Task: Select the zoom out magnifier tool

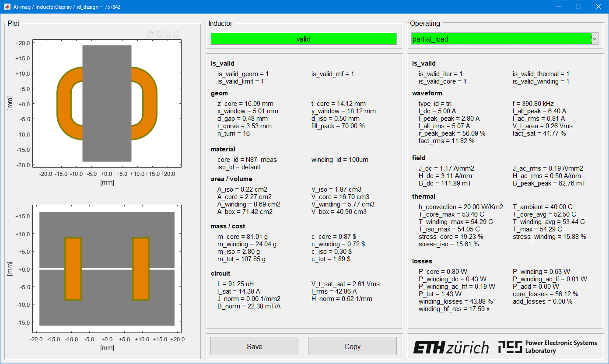Action: [168, 34]
